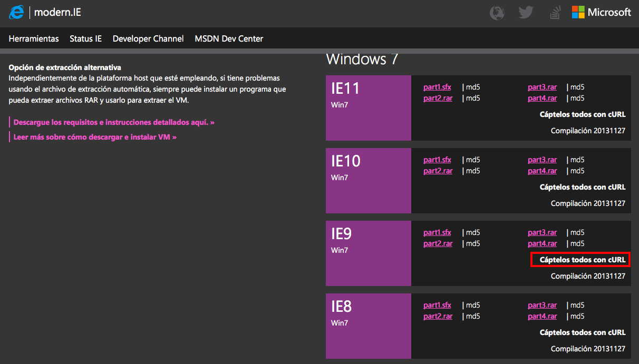
Task: Click 'Compilación 20131127' text under IE9
Action: 588,276
